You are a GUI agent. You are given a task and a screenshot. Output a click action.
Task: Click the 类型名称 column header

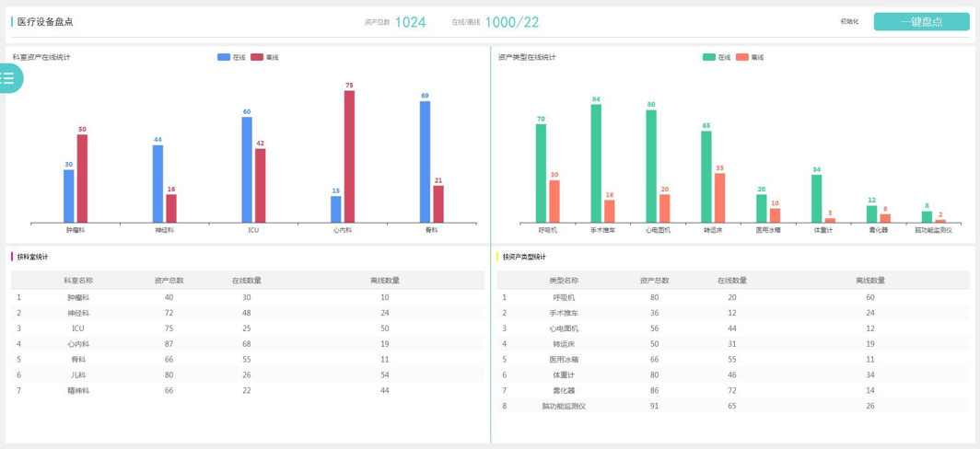click(563, 281)
